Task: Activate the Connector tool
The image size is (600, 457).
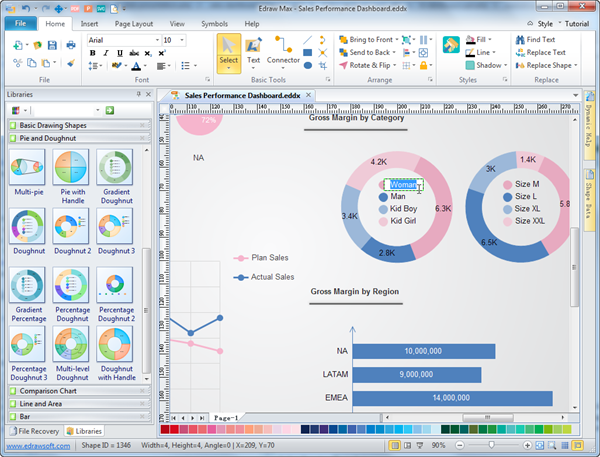Action: point(283,50)
